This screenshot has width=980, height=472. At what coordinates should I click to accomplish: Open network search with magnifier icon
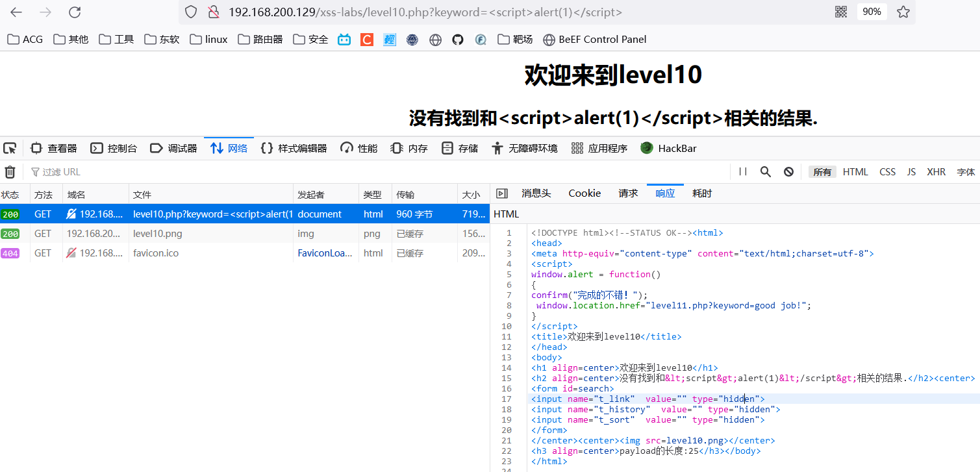pos(766,172)
